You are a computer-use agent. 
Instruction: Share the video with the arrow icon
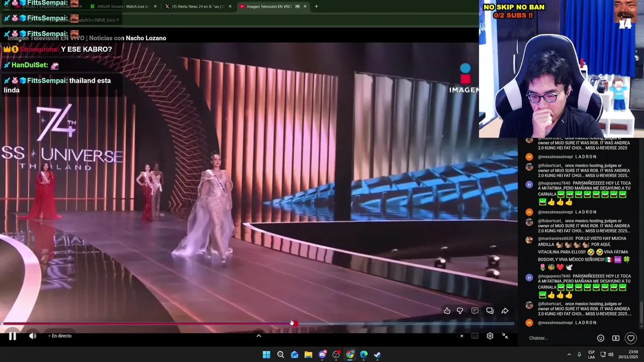click(505, 311)
